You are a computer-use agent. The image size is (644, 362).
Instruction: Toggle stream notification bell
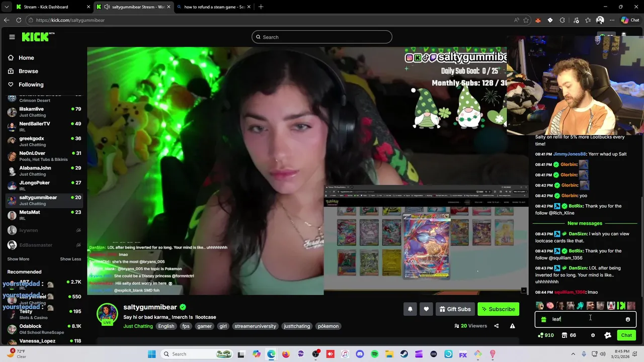pyautogui.click(x=410, y=309)
